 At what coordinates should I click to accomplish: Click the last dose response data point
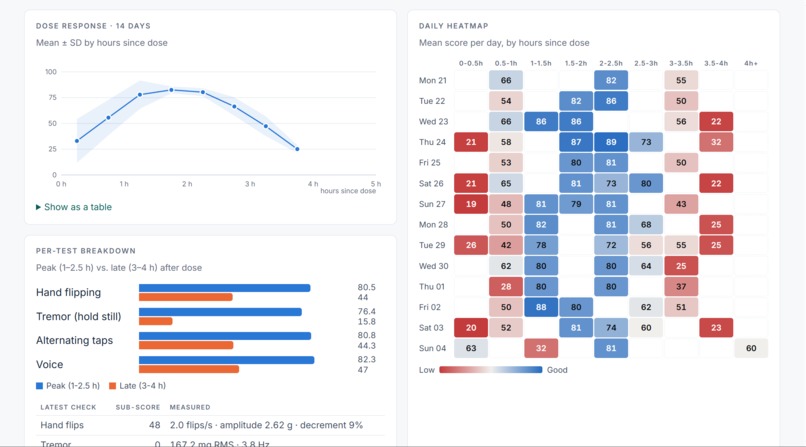coord(297,149)
